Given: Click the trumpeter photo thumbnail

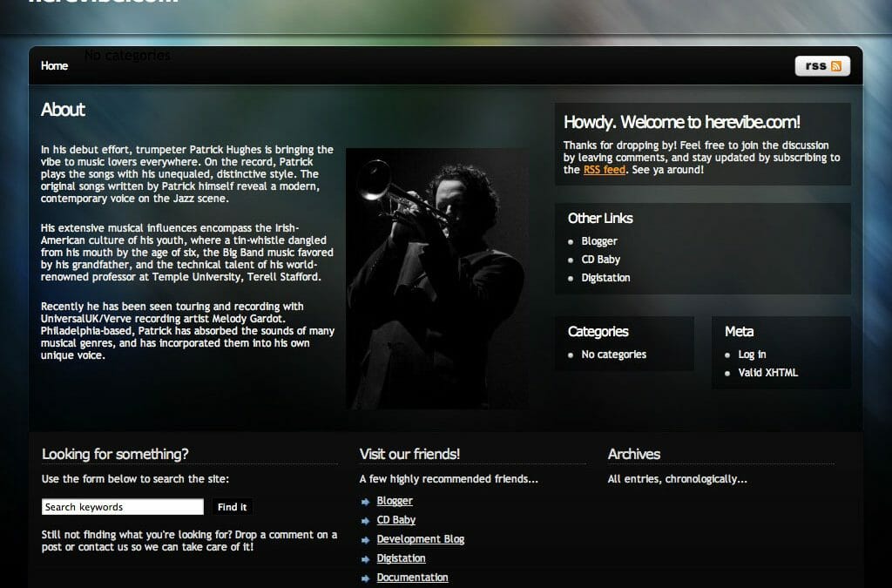Looking at the screenshot, I should click(436, 279).
